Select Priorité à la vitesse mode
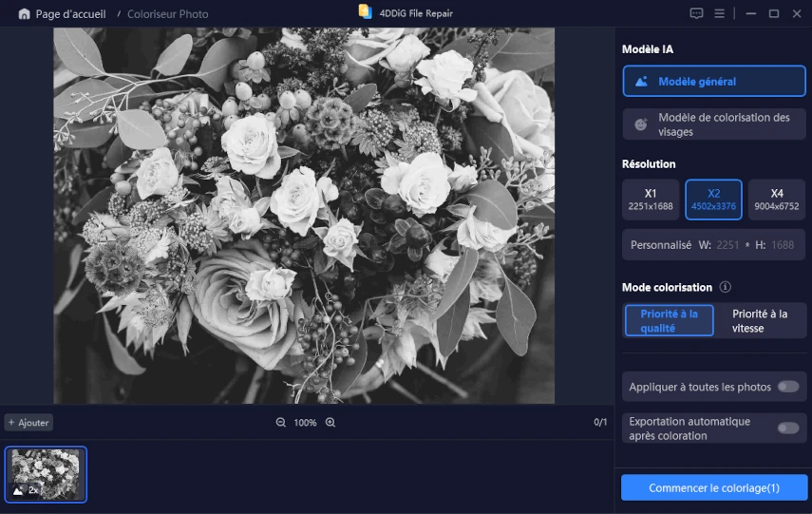 point(760,321)
